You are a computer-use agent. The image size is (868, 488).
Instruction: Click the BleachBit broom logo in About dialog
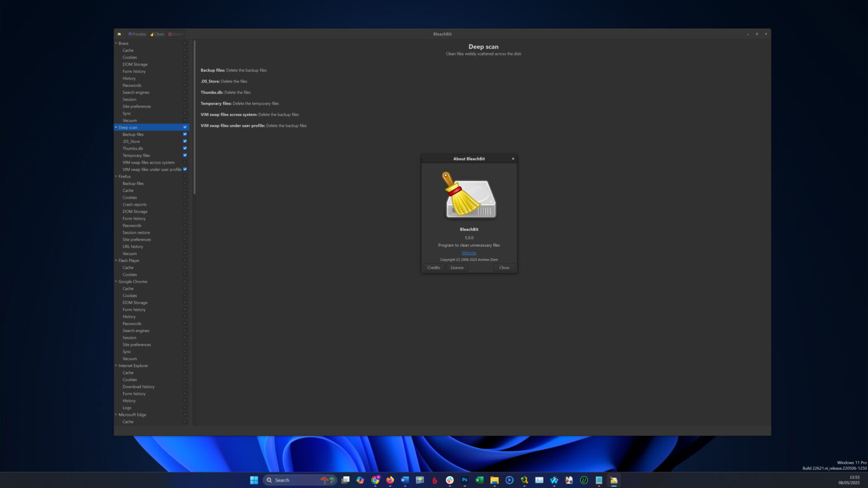click(x=469, y=194)
